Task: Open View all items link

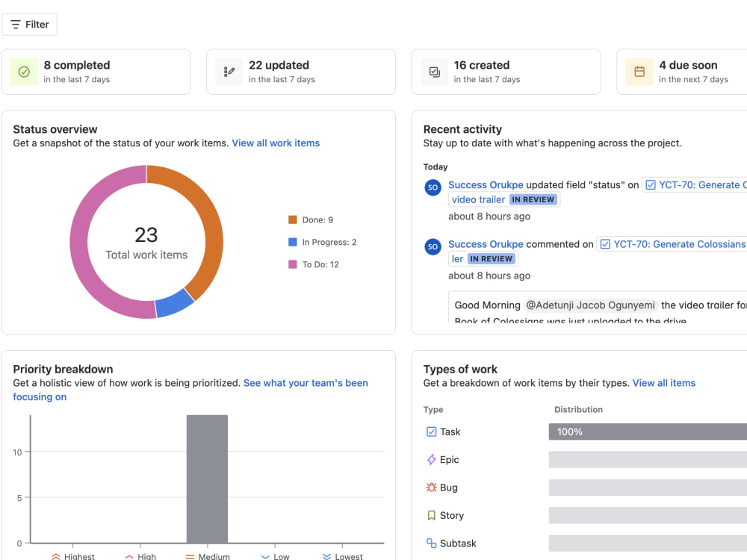Action: click(663, 383)
